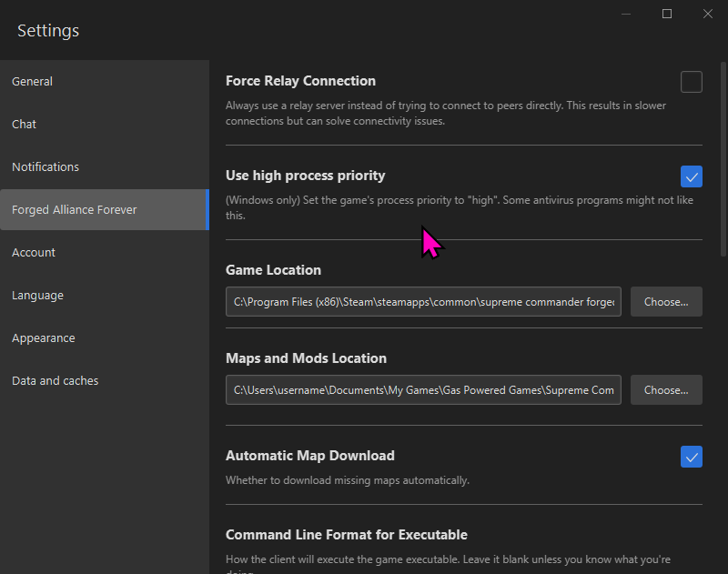Click the Game Location label
728x574 pixels.
[274, 270]
